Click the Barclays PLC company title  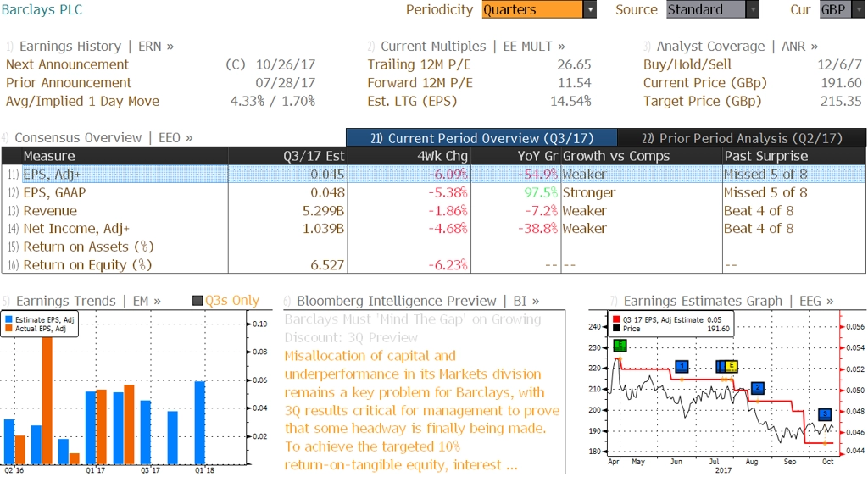pos(42,9)
